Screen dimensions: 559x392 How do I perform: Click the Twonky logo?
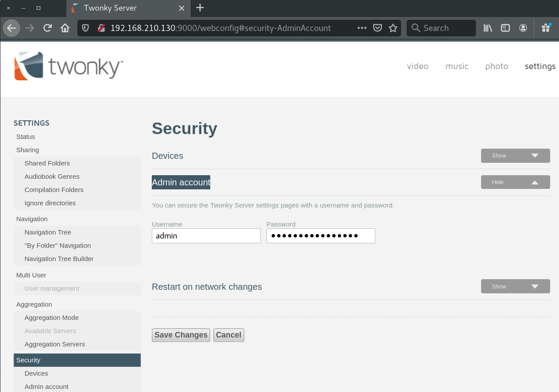point(69,66)
